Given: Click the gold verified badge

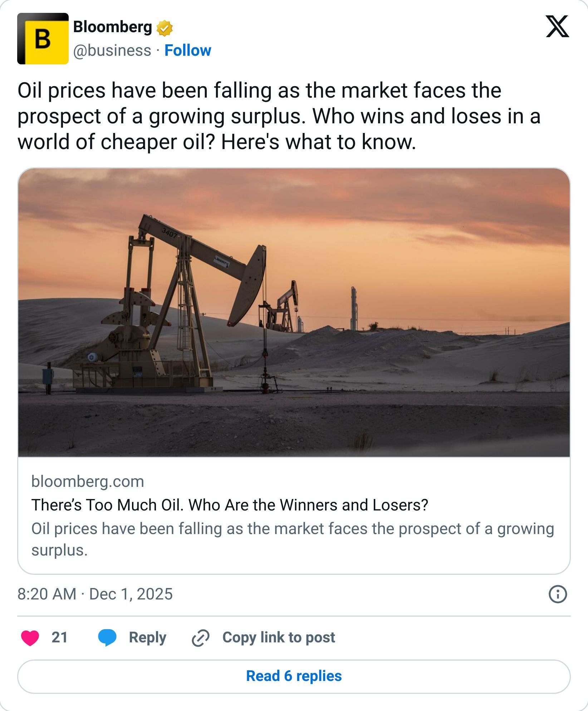Looking at the screenshot, I should pos(165,29).
